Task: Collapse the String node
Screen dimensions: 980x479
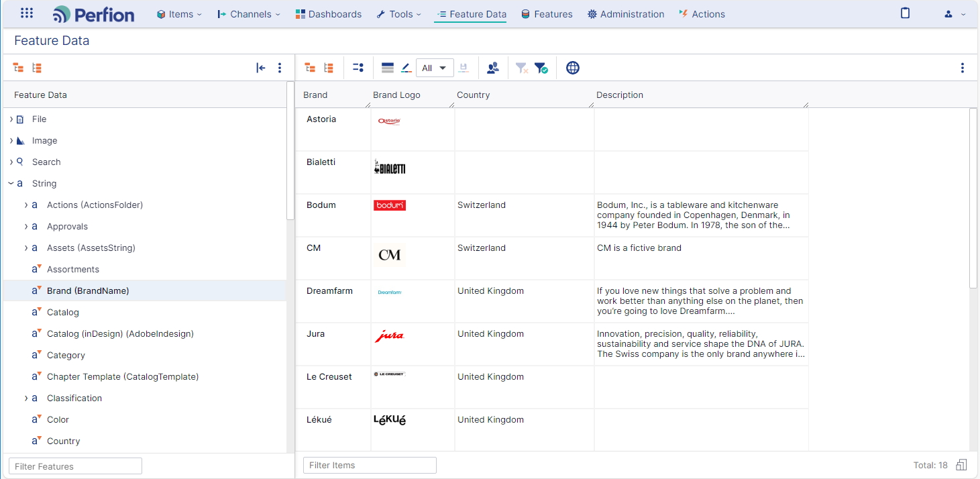Action: pyautogui.click(x=11, y=183)
